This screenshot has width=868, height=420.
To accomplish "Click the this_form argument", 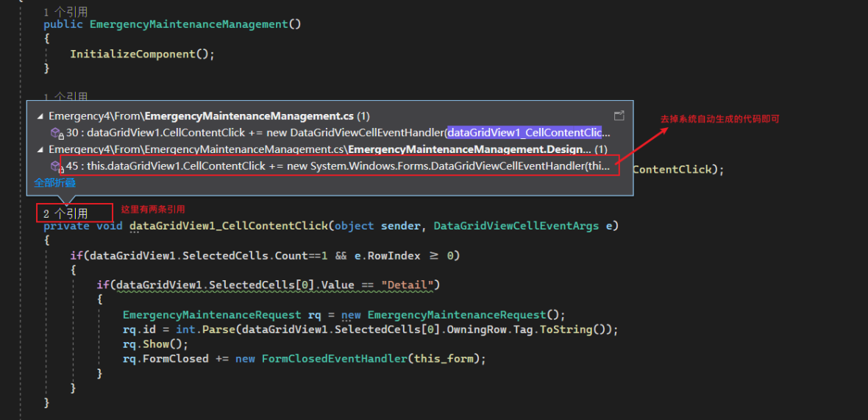I will [444, 359].
